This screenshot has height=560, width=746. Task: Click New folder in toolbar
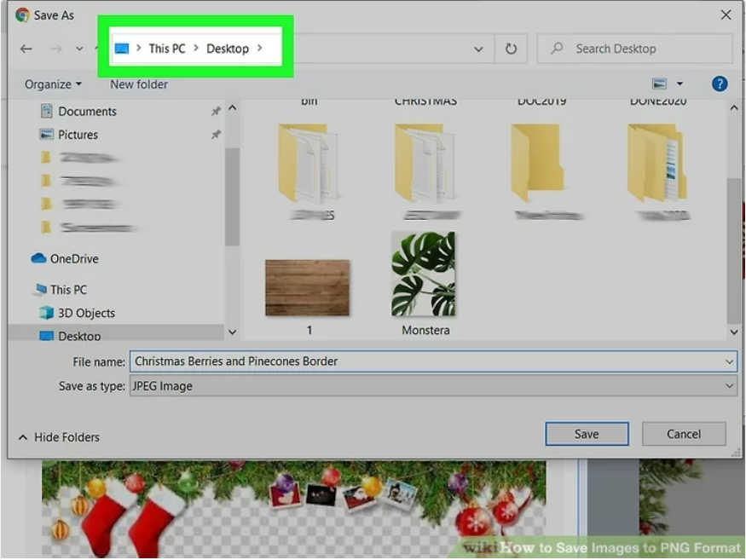pos(139,84)
